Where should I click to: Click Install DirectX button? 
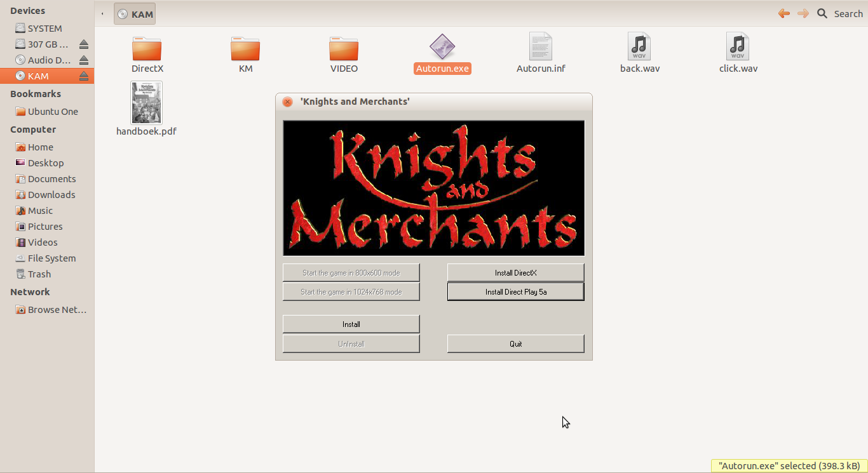[515, 273]
